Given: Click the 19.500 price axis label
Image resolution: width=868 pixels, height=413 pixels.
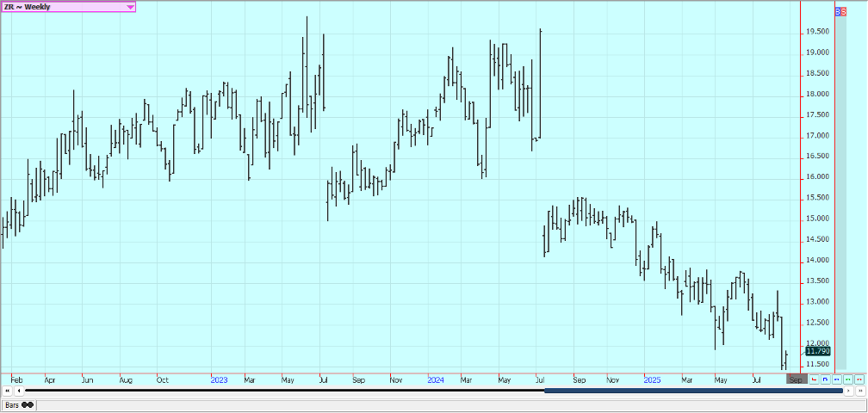Looking at the screenshot, I should (x=817, y=32).
